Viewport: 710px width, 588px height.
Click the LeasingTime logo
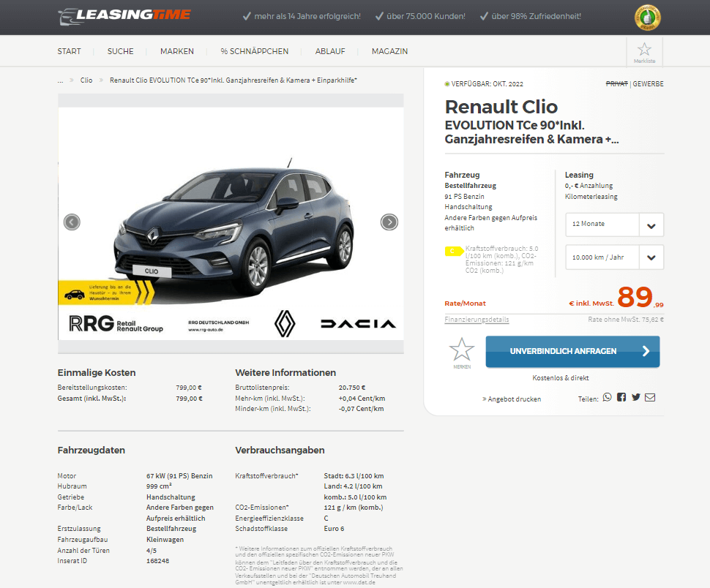[124, 16]
